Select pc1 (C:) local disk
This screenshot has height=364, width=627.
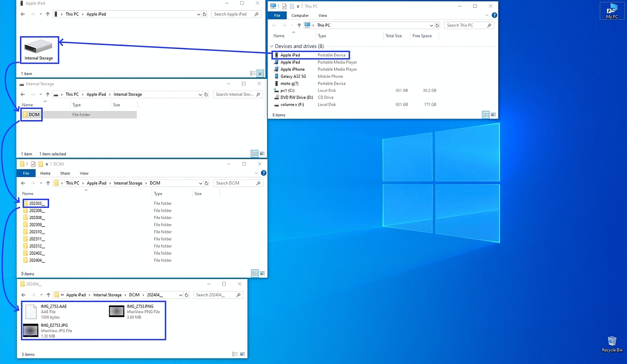(x=287, y=91)
